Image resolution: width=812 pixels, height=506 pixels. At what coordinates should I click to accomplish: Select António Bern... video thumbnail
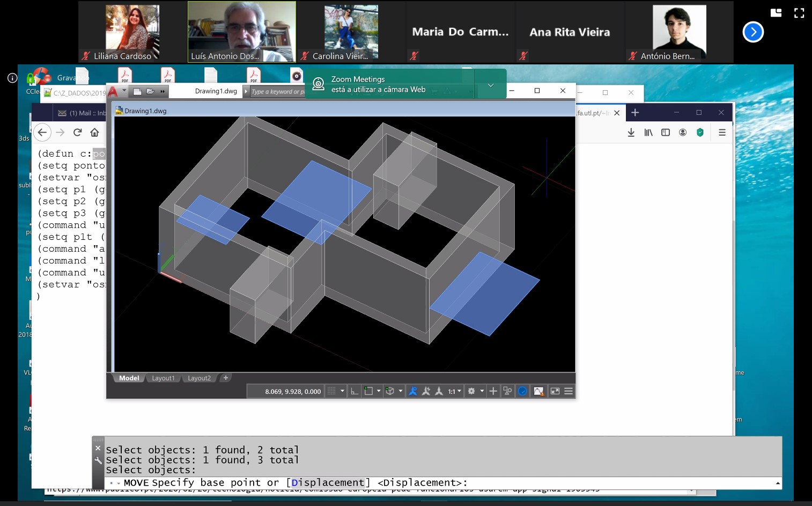[x=680, y=32]
